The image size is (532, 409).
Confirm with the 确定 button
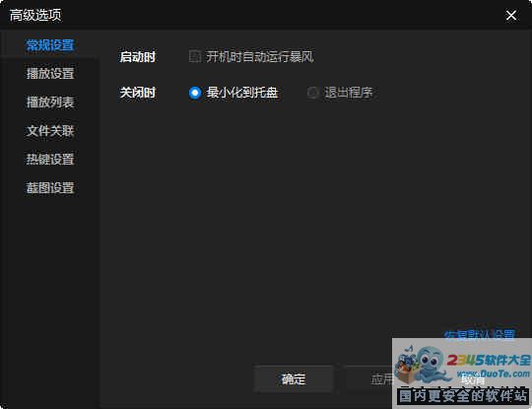point(294,379)
